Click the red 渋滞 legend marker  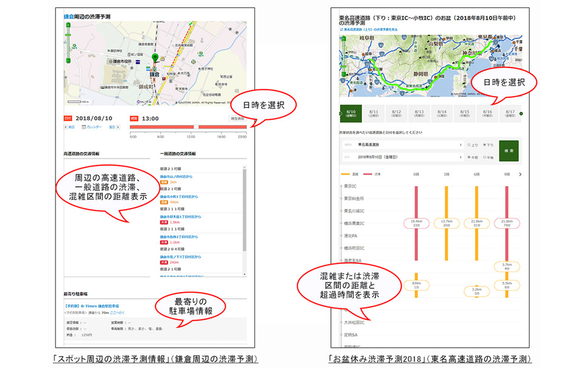367,174
